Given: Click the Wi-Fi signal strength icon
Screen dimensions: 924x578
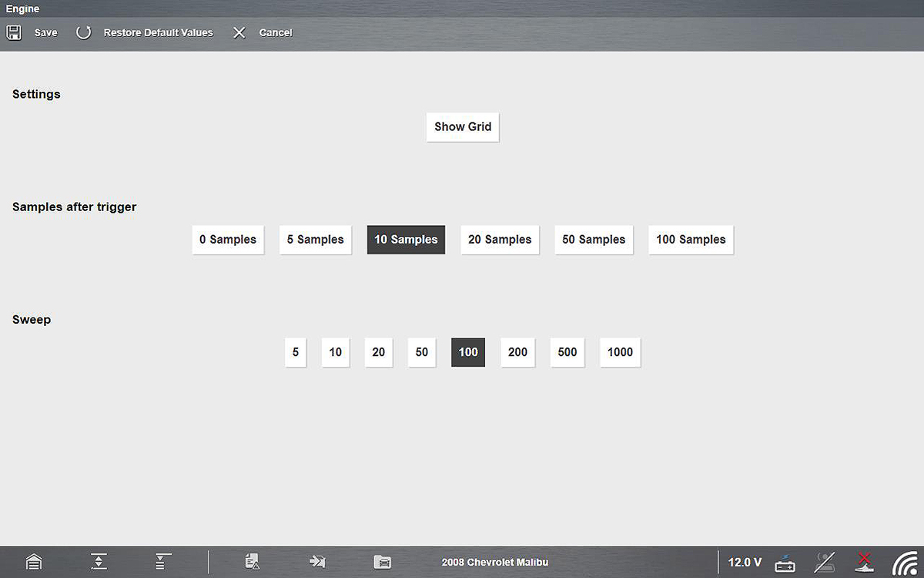Looking at the screenshot, I should 906,563.
